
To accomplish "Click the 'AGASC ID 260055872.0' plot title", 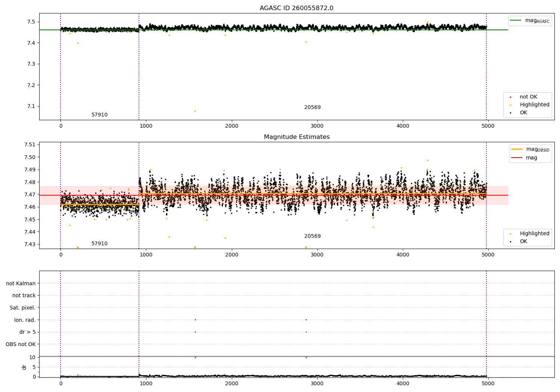I will pyautogui.click(x=296, y=8).
